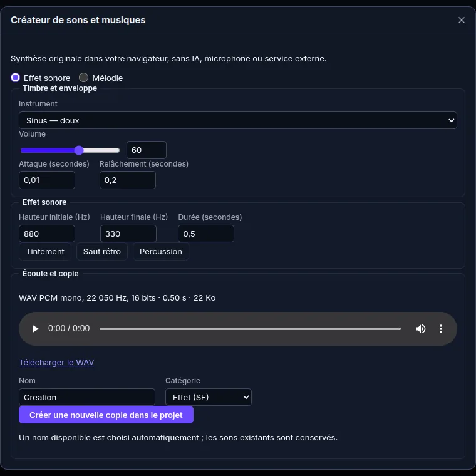Click the Écoute et copie section title

click(50, 274)
